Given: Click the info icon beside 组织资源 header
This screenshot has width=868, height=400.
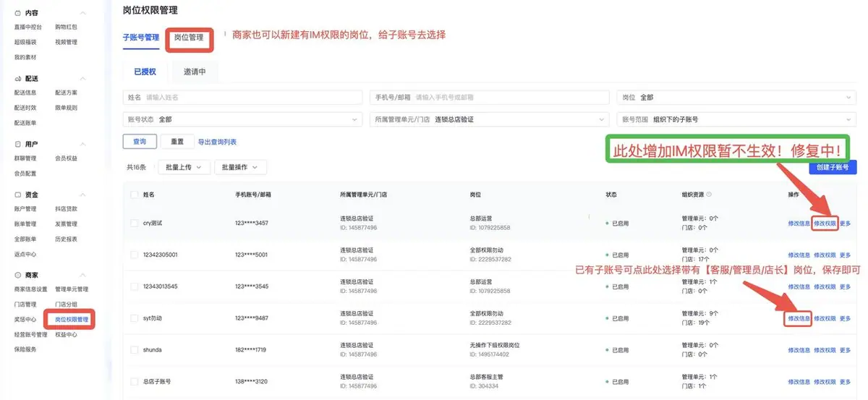Looking at the screenshot, I should click(708, 195).
